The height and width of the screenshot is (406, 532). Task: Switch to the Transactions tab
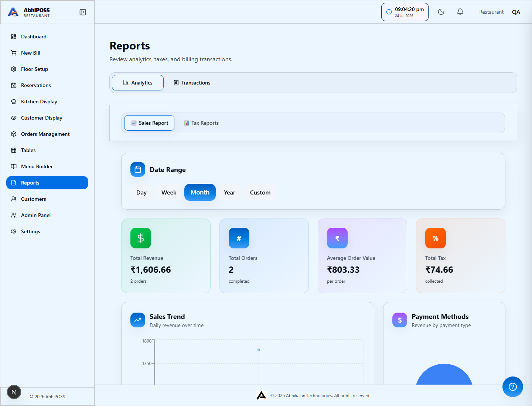point(192,83)
